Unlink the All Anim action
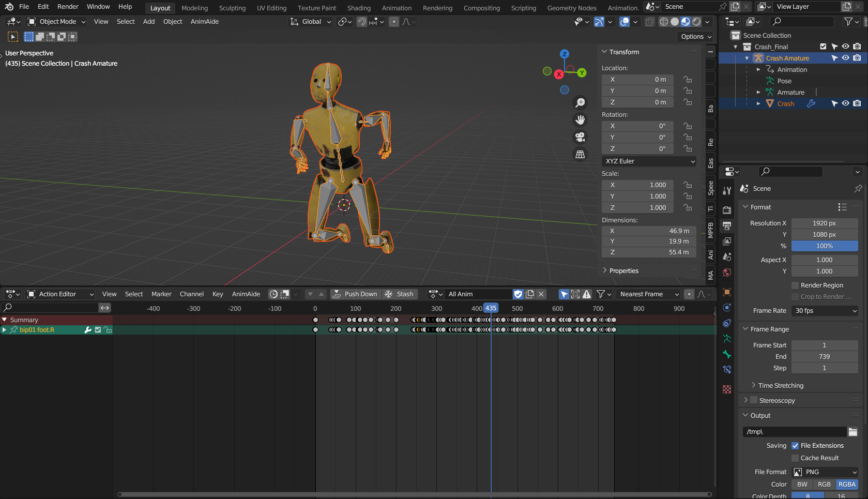 [541, 294]
